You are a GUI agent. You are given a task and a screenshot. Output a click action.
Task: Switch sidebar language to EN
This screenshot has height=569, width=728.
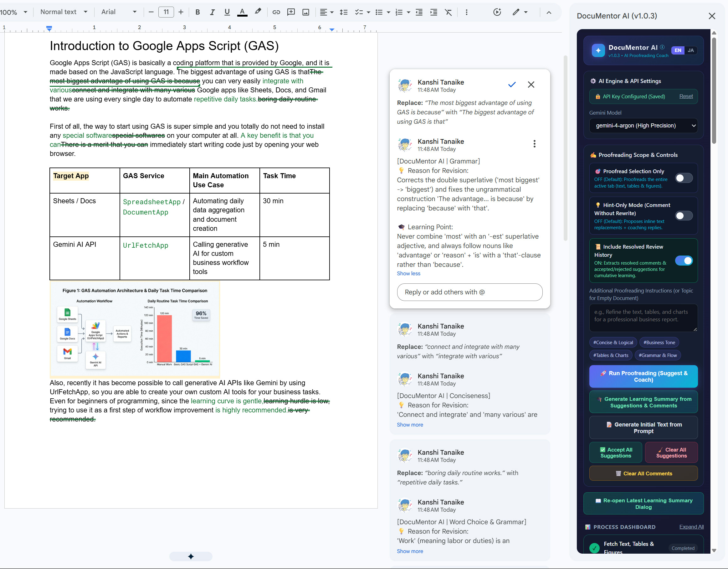click(x=678, y=50)
